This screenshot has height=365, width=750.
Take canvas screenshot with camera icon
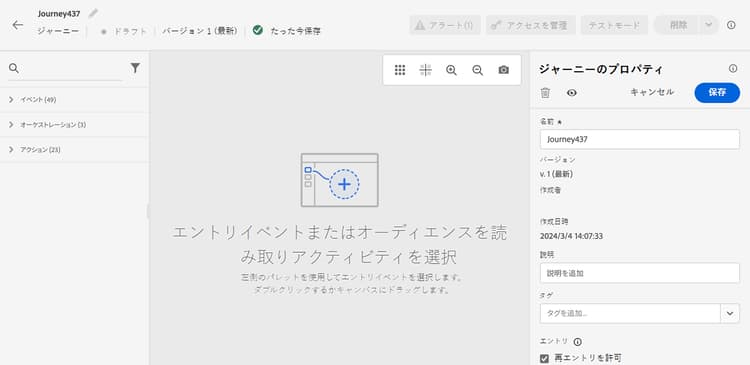[503, 70]
